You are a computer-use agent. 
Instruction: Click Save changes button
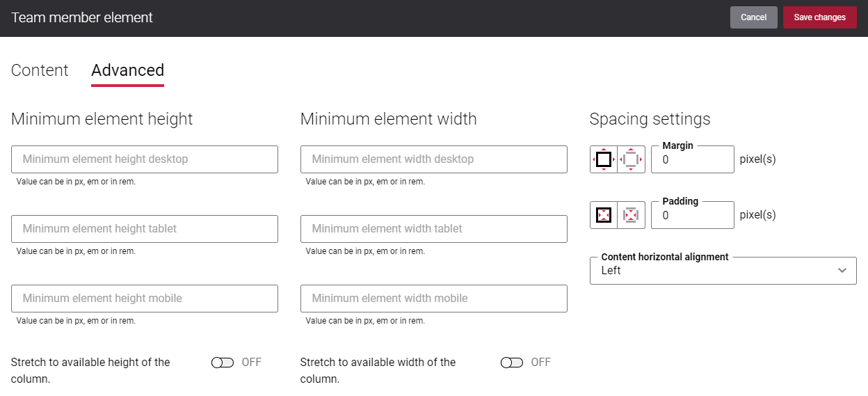pos(820,17)
